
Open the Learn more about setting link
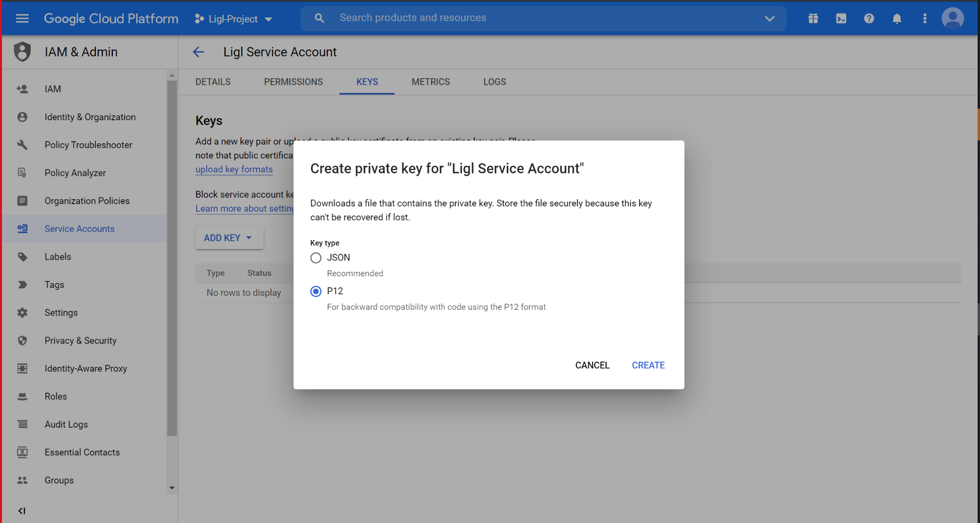pos(245,208)
